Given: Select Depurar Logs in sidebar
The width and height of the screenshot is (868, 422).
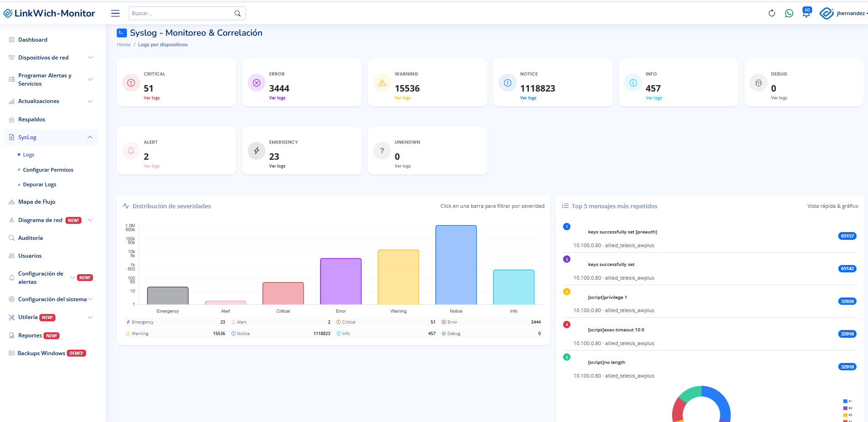Looking at the screenshot, I should point(39,184).
